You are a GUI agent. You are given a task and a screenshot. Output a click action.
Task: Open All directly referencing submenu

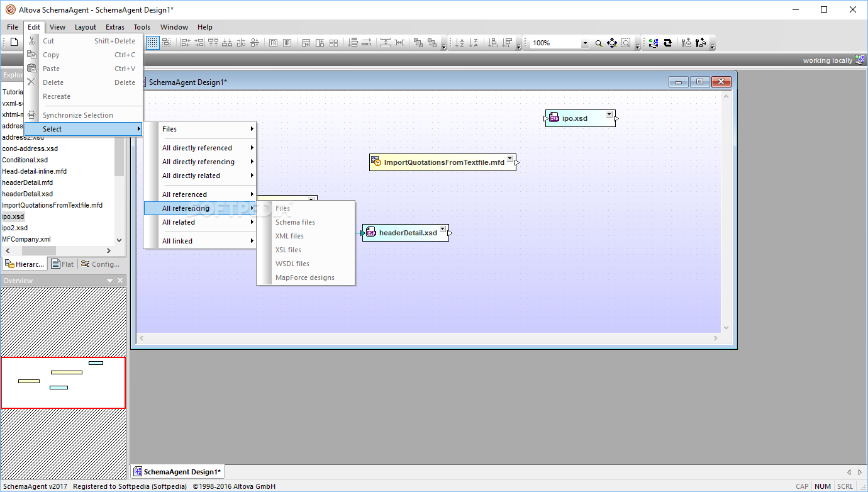(x=200, y=162)
